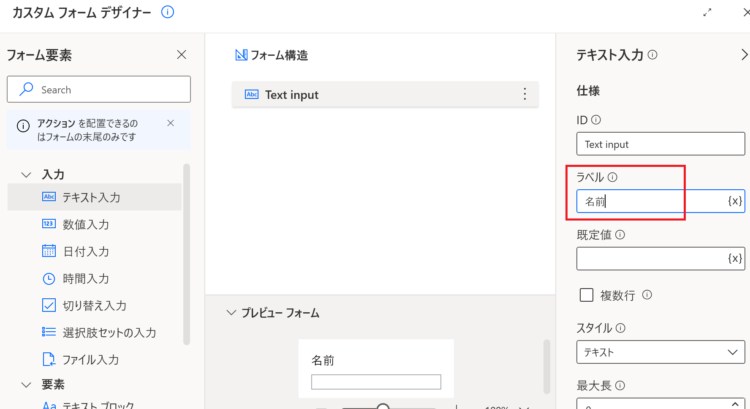Click the フォーム構造 ruler icon
750x409 pixels.
(241, 55)
